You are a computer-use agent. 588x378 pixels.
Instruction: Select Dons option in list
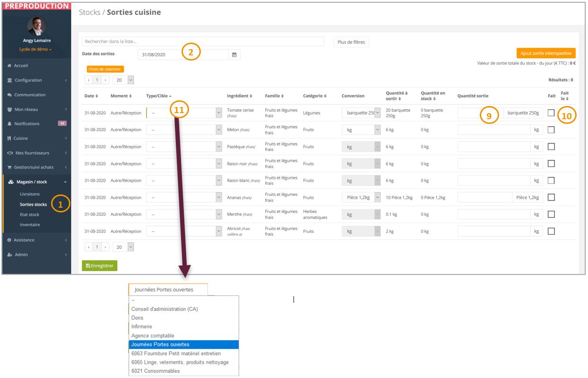point(184,318)
